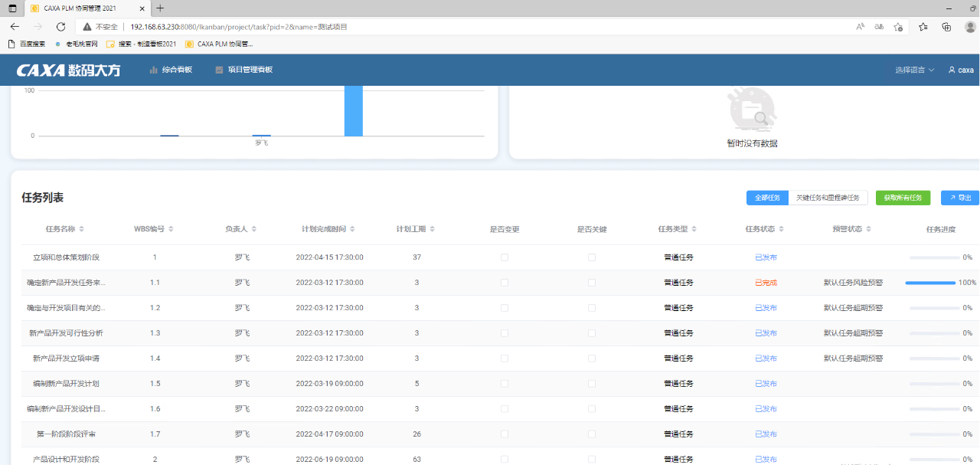980x465 pixels.
Task: Open the caxa user account menu
Action: (961, 70)
